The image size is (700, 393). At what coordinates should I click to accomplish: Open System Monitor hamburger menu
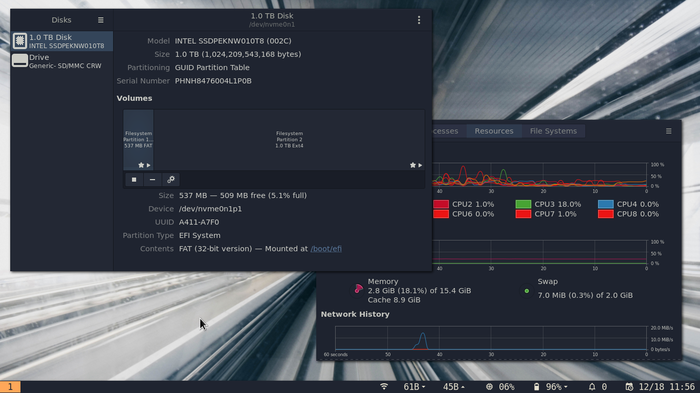click(668, 131)
